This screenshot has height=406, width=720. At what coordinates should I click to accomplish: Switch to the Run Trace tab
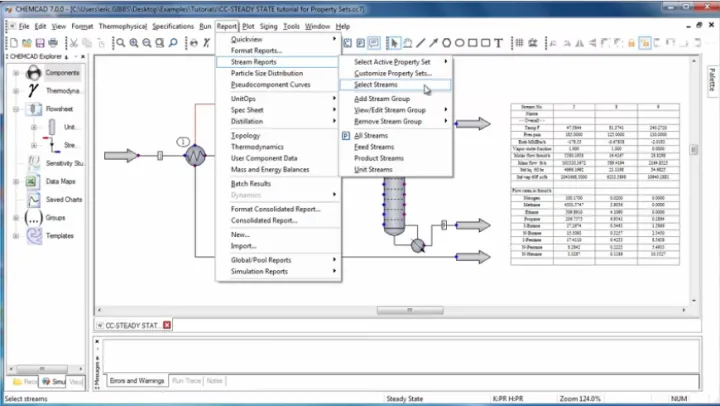pyautogui.click(x=187, y=381)
